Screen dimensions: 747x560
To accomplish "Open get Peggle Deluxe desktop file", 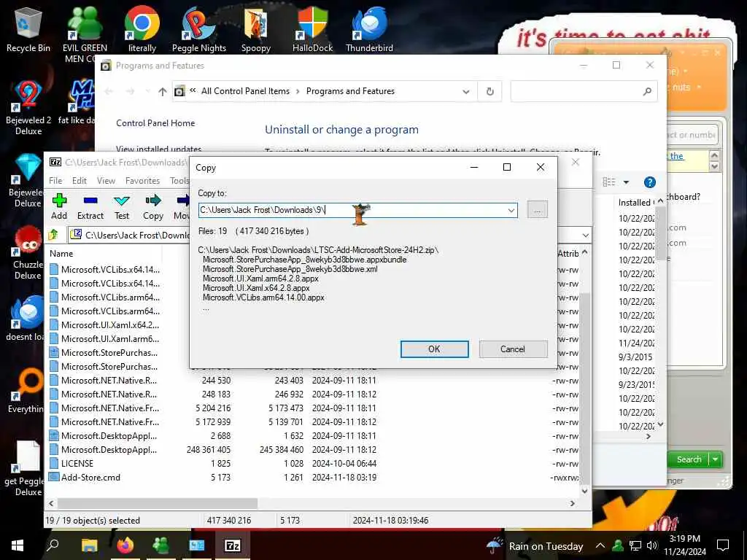I will pos(26,469).
